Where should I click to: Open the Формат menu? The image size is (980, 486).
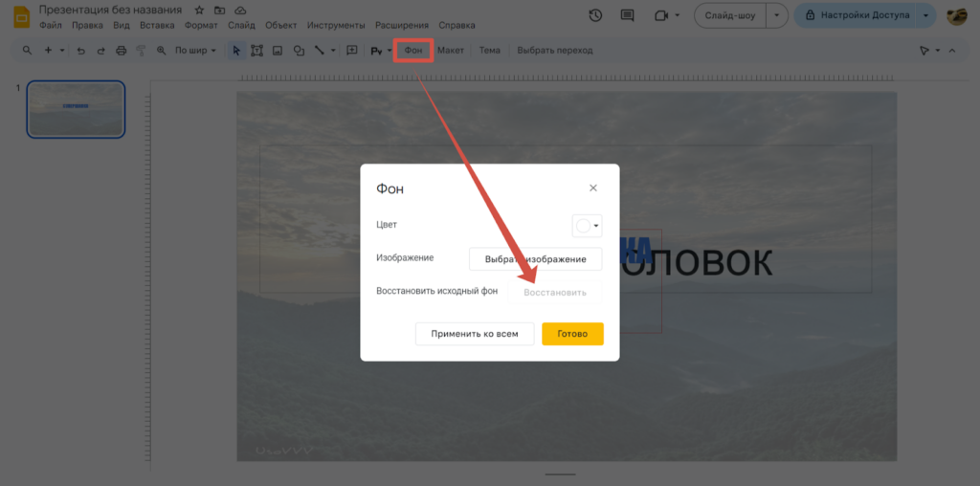pyautogui.click(x=201, y=26)
